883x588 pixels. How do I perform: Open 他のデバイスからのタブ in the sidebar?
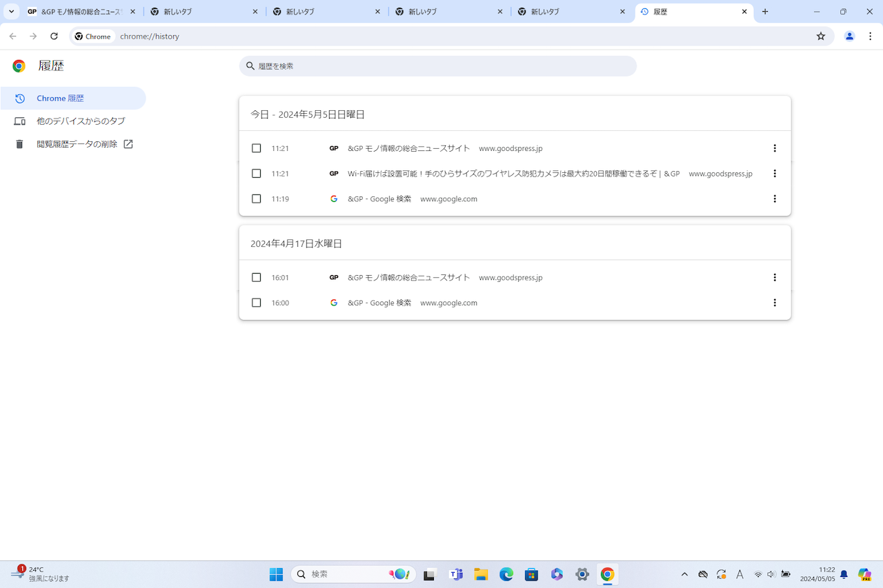tap(73, 121)
